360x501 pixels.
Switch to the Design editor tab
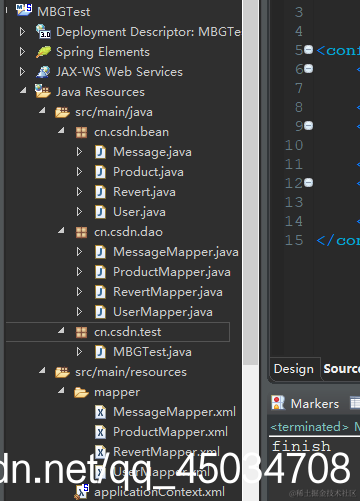(294, 369)
